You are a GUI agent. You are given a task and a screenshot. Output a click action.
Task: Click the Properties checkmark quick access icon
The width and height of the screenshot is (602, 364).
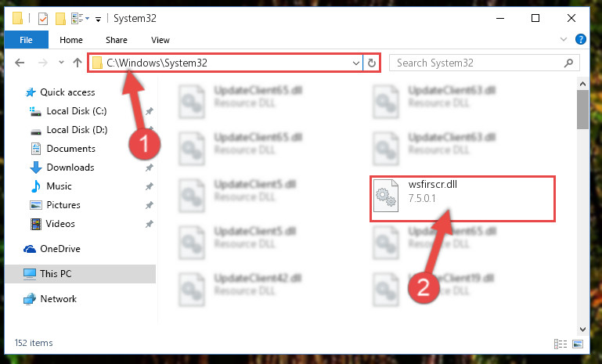click(43, 19)
